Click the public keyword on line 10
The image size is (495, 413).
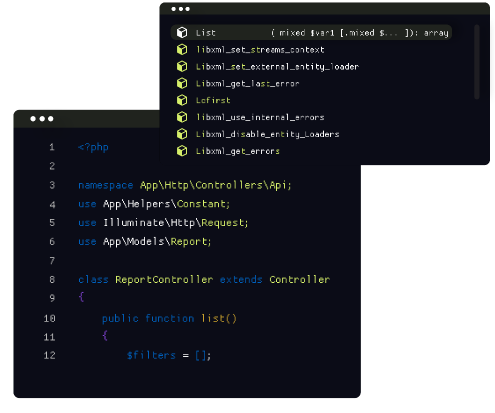[120, 318]
